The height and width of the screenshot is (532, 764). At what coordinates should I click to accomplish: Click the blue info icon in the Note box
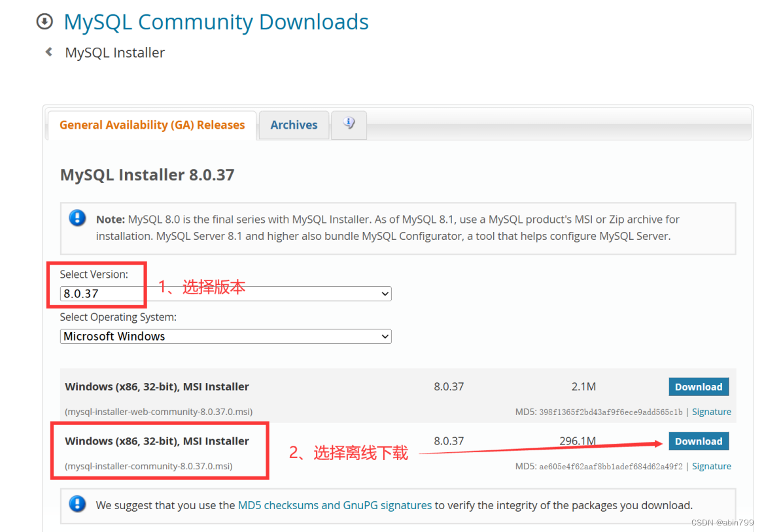click(77, 218)
